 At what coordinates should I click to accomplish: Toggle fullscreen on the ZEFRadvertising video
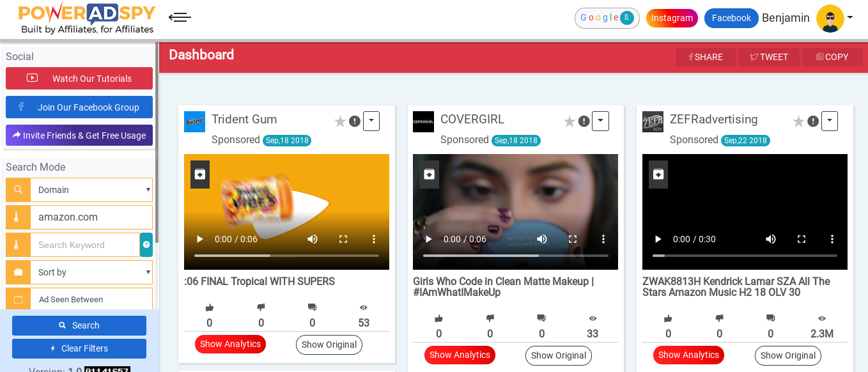pyautogui.click(x=802, y=239)
